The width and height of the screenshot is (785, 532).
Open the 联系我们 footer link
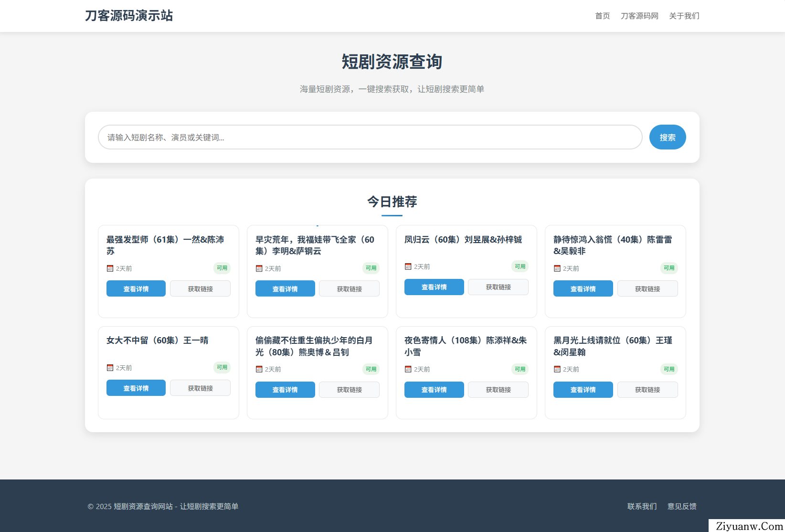click(x=642, y=506)
